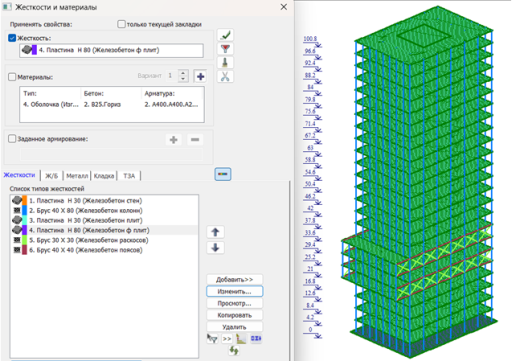Click the greyed minus beside Заданное армирование
528x361 pixels.
(195, 139)
